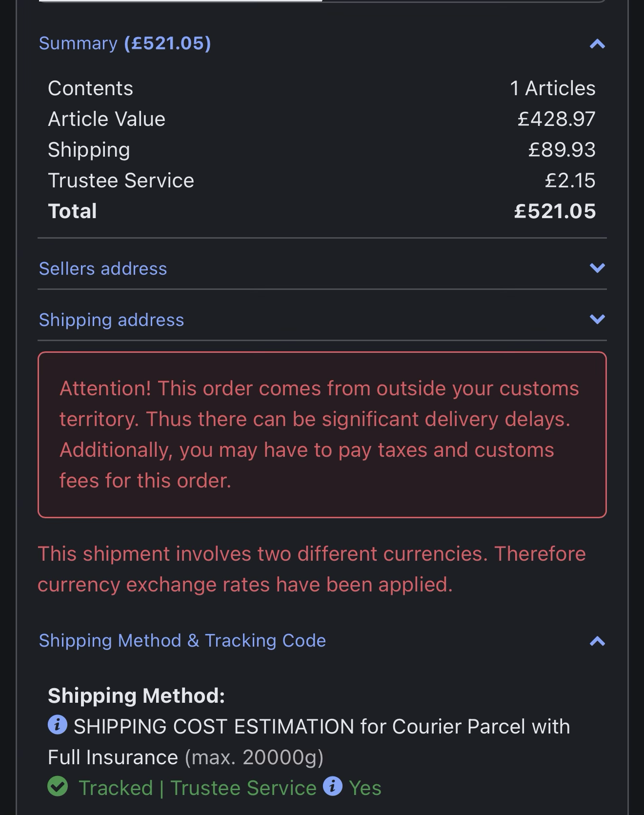The width and height of the screenshot is (644, 815).
Task: Collapse Shipping Method & Tracking Code chevron
Action: pos(597,641)
